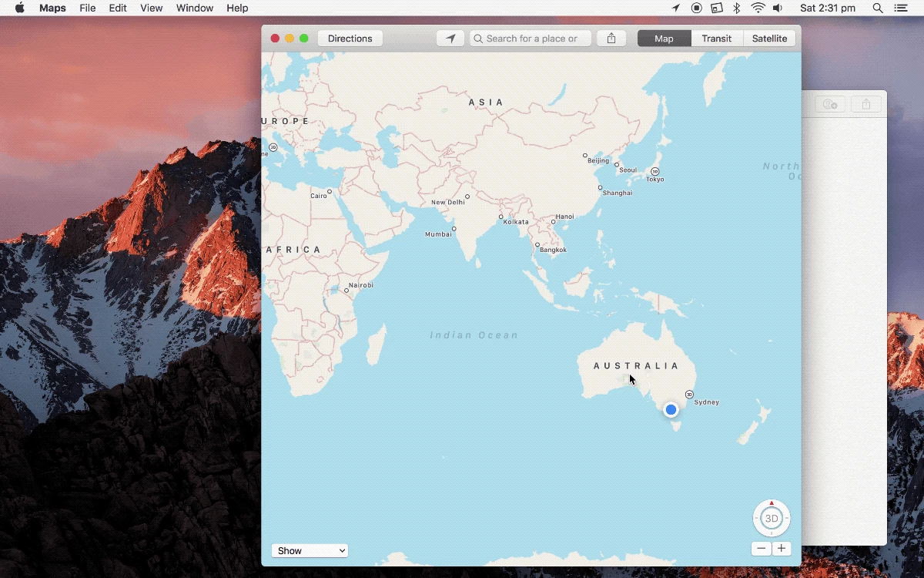Open Spotlight search magnifier
This screenshot has height=578, width=924.
click(x=878, y=8)
